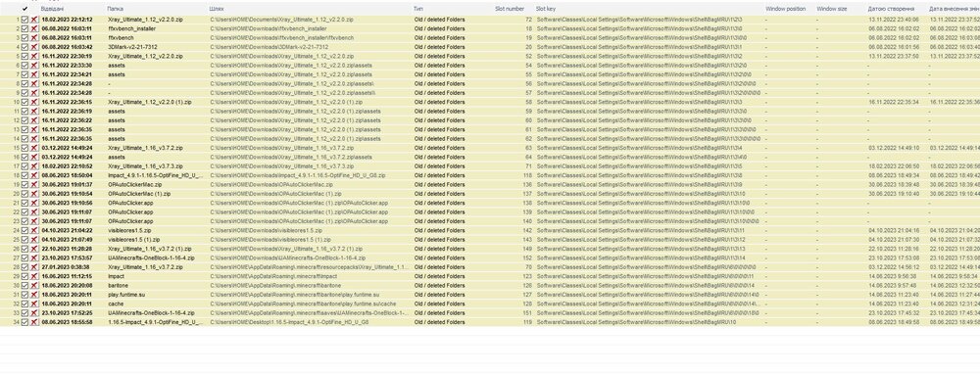
Task: Sort by the Шлях column header
Action: (x=217, y=10)
